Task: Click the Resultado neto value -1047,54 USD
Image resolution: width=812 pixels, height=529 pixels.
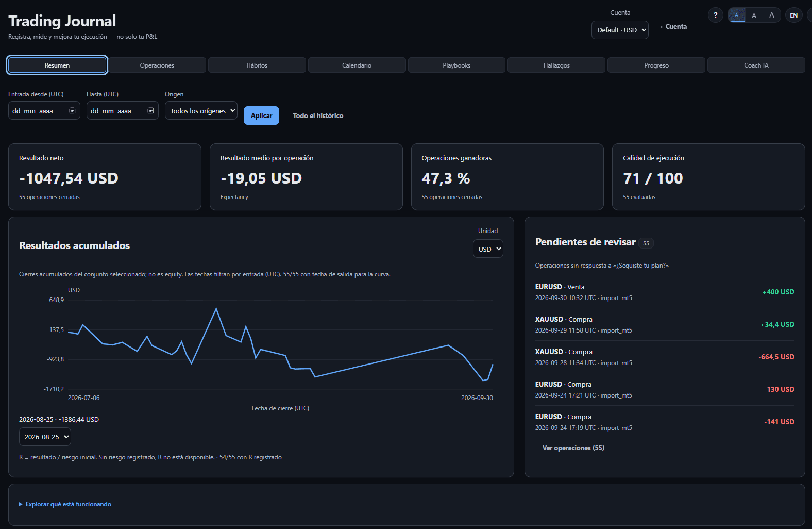Action: click(69, 178)
